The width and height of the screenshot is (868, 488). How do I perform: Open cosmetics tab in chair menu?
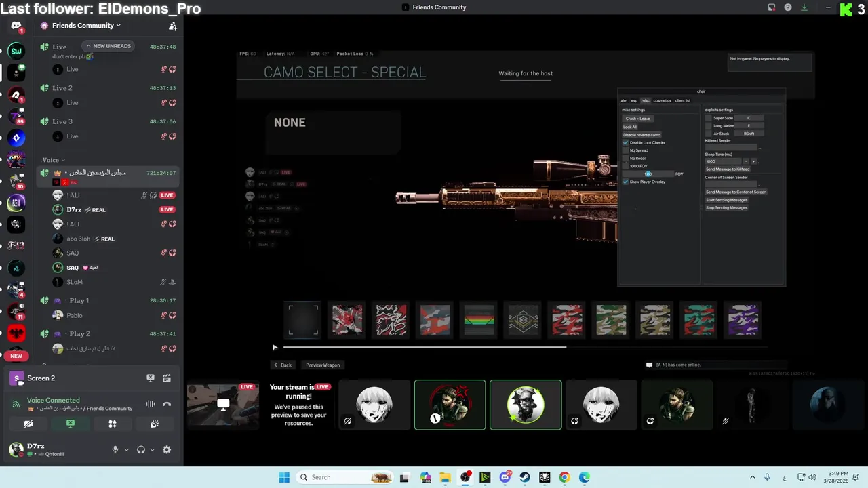662,100
